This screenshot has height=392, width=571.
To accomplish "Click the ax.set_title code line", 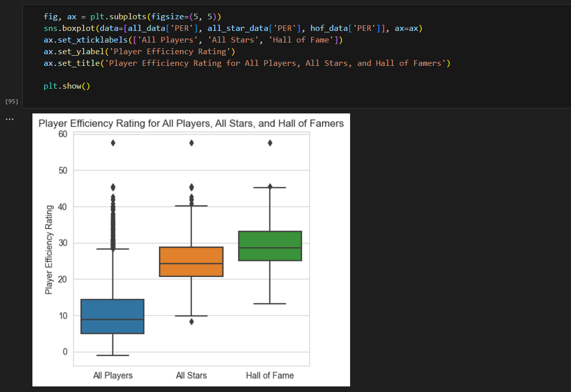I will 247,63.
